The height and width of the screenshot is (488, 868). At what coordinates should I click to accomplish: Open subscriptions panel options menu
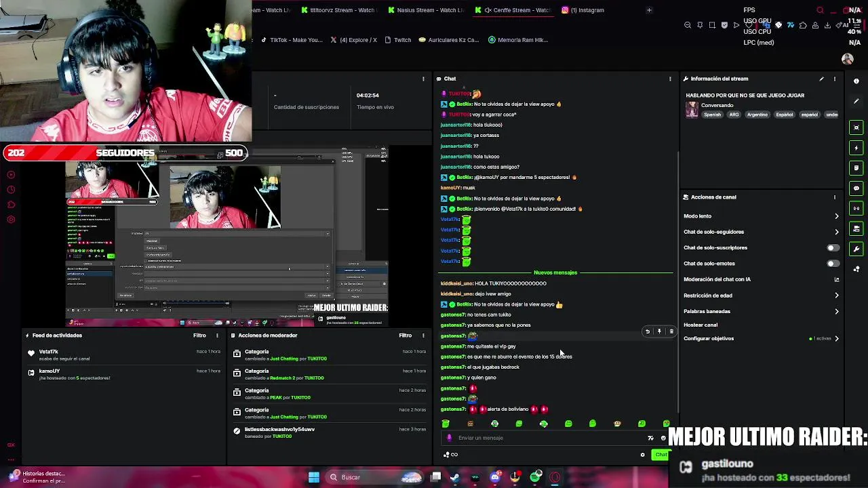tap(423, 79)
